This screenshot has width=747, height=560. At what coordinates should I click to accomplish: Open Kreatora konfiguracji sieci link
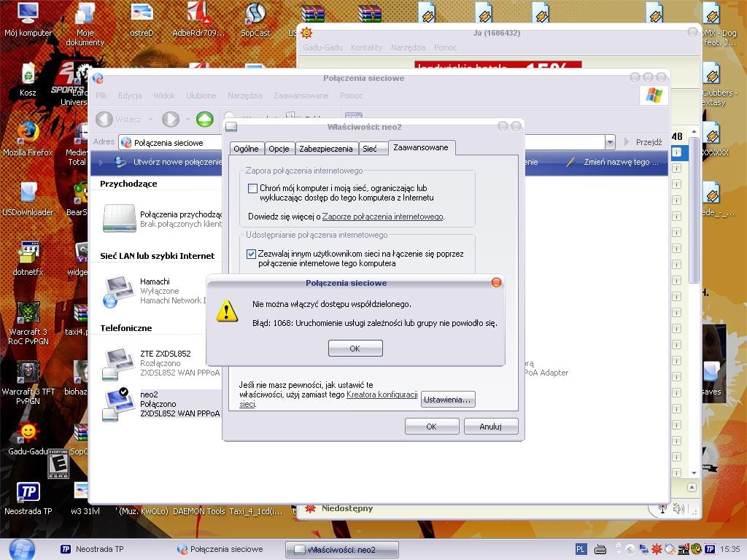tap(382, 394)
